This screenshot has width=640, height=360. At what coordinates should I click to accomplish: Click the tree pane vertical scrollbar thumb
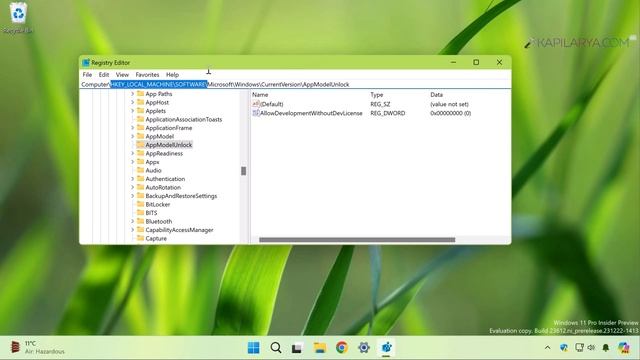[244, 171]
